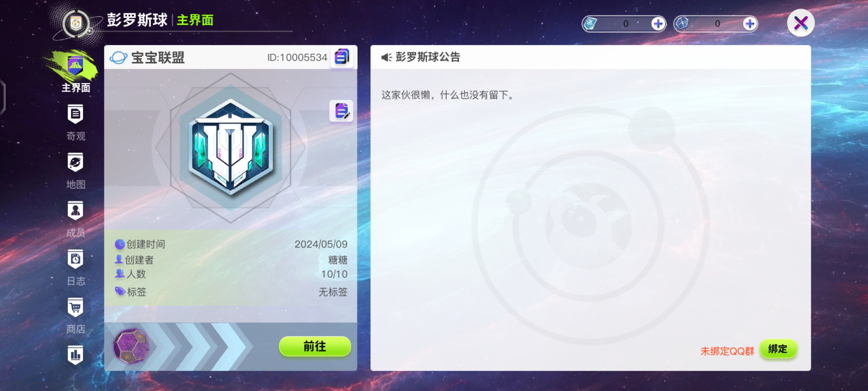Click the 绑定 bind QQ group button

778,349
